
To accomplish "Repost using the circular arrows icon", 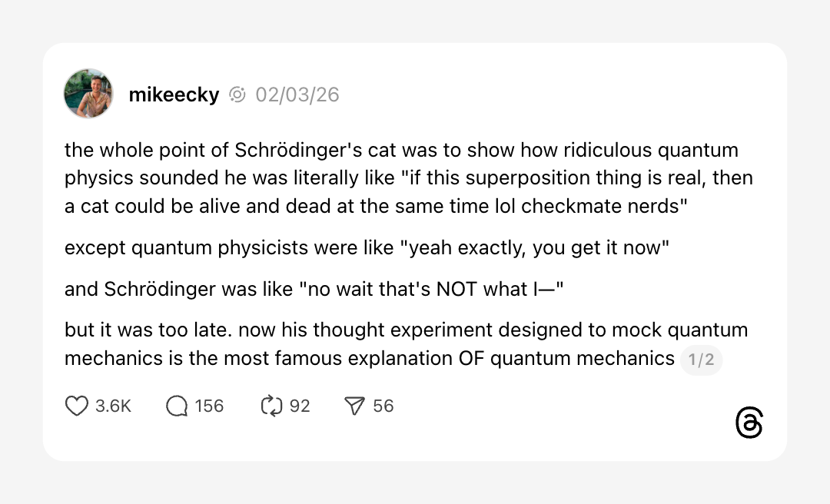I will [272, 406].
